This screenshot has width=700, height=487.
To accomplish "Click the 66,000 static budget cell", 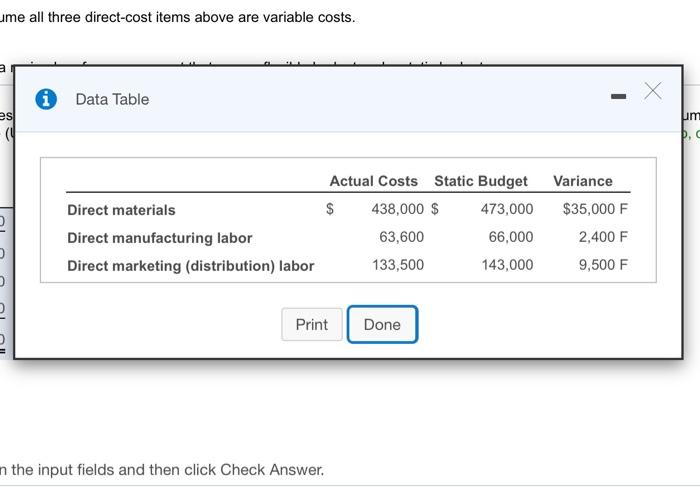I will (511, 238).
